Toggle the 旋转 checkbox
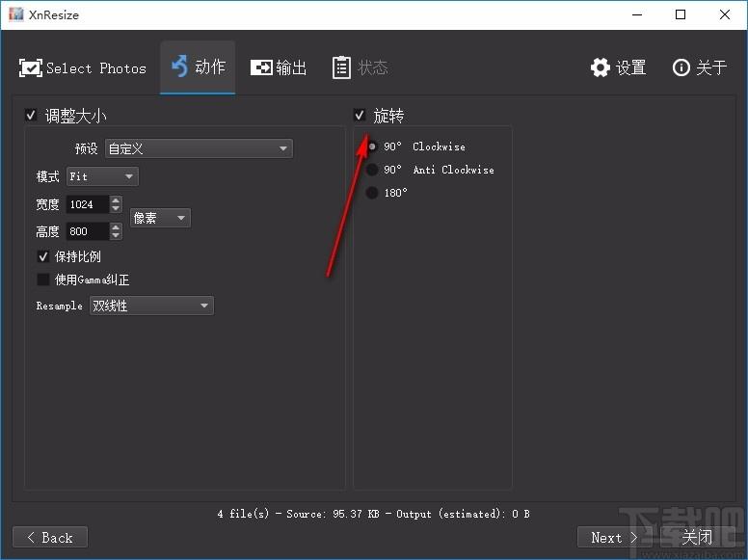The image size is (748, 560). (x=360, y=115)
